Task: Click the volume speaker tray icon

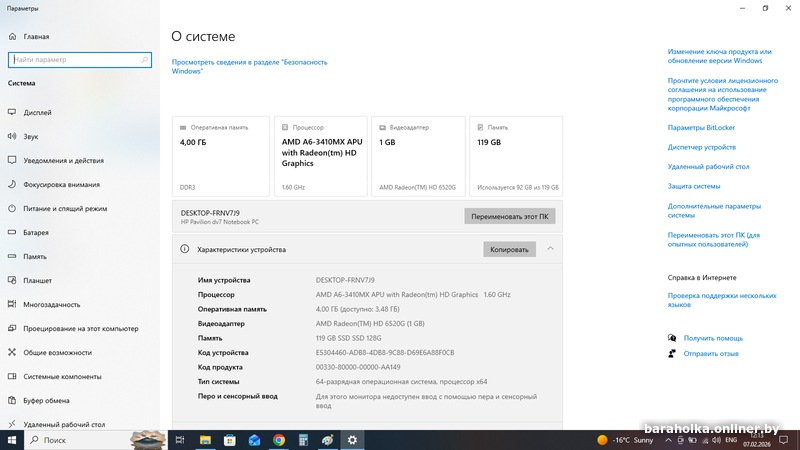Action: pos(715,440)
